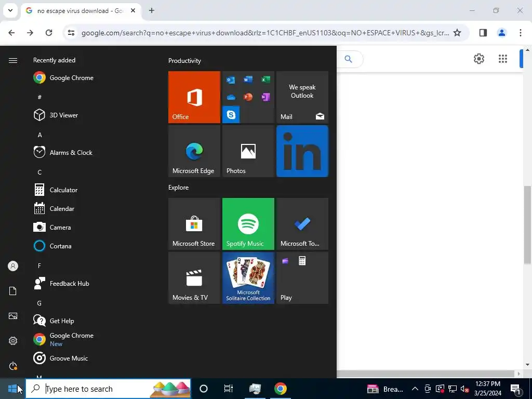The image size is (532, 399).
Task: Go back in Chrome
Action: click(11, 33)
